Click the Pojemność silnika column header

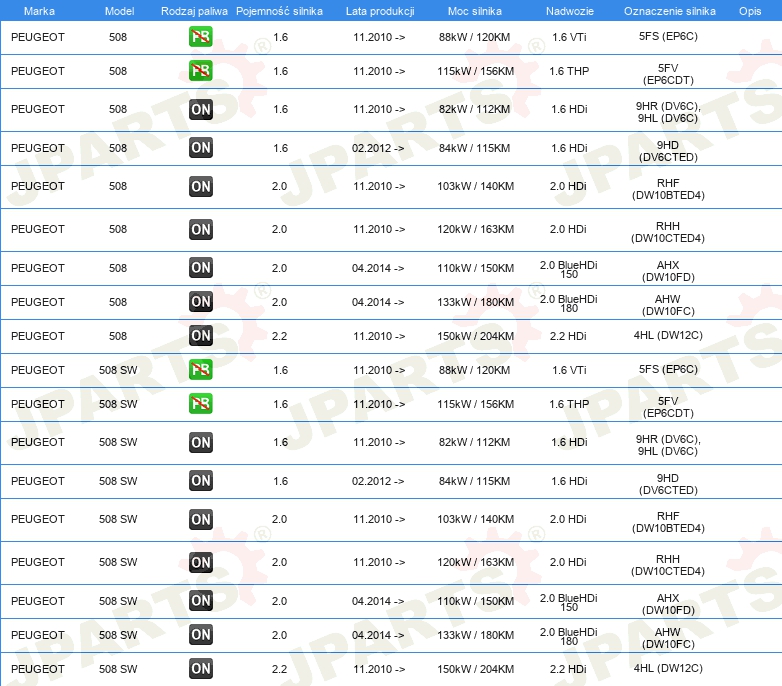tap(279, 11)
